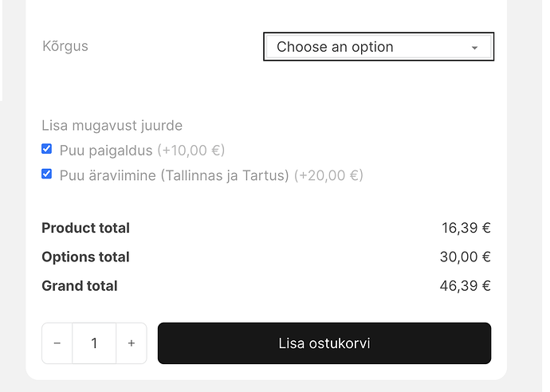Click the 30,00 € options total amount
Screen dimensions: 550x392
pyautogui.click(x=466, y=257)
